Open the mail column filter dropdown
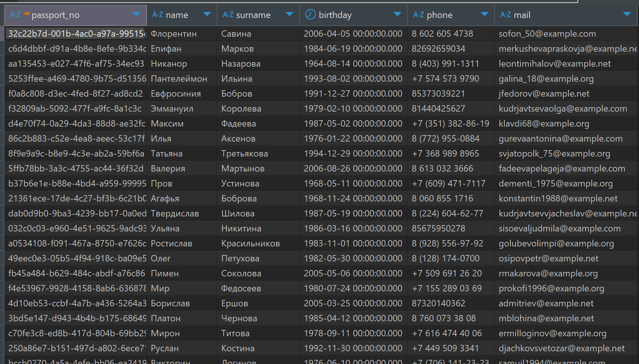This screenshot has width=639, height=364. point(627,14)
